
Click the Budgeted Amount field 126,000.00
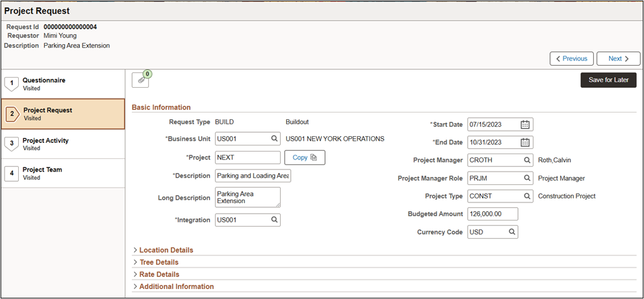pyautogui.click(x=493, y=214)
